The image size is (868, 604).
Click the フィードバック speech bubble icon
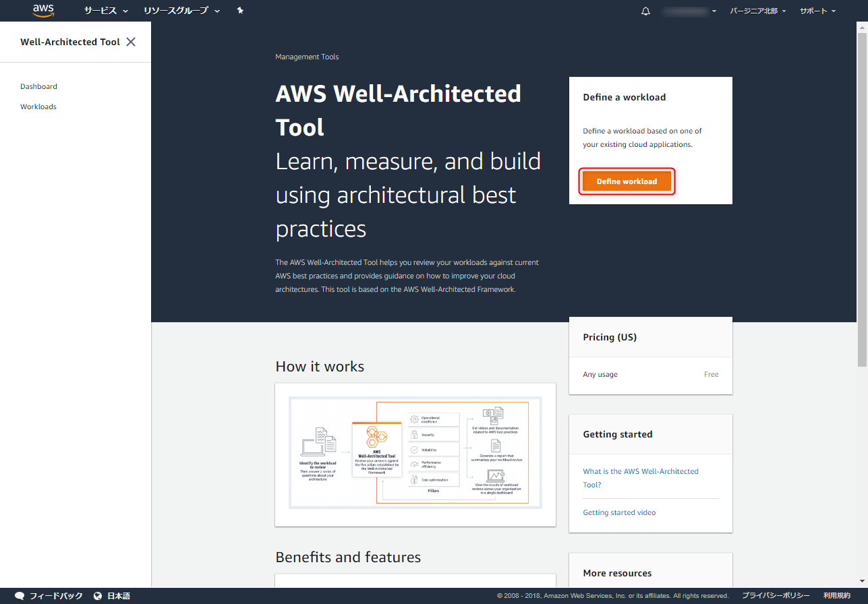[20, 595]
